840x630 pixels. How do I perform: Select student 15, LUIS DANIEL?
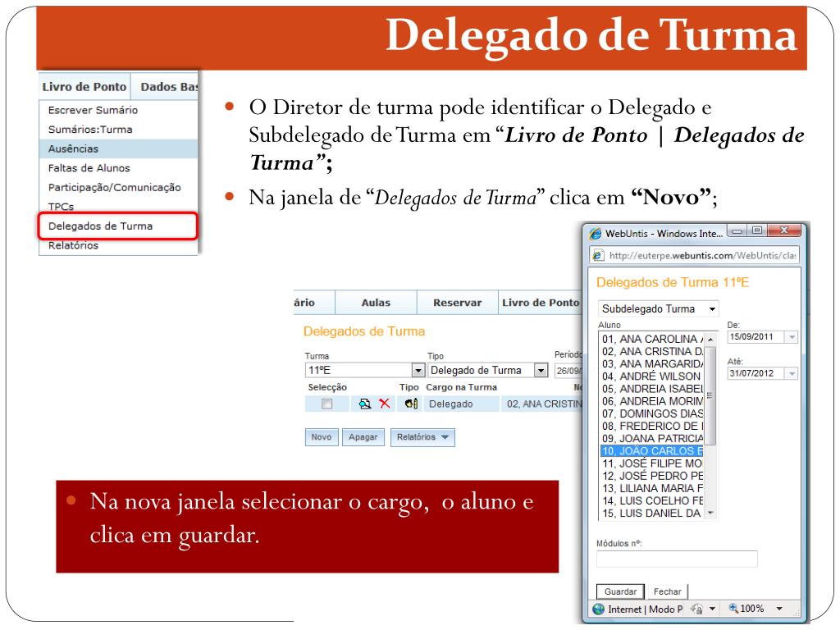[x=652, y=514]
